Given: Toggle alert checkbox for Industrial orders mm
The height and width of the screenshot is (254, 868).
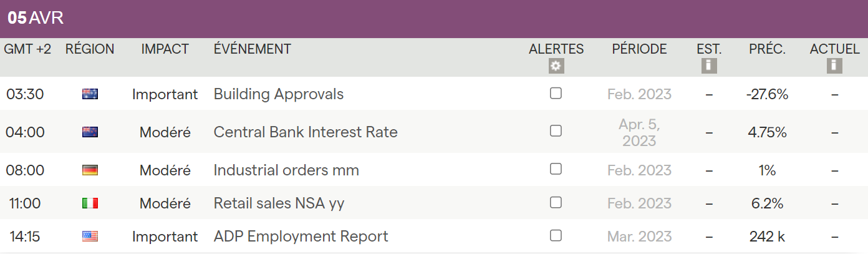Looking at the screenshot, I should click(x=556, y=169).
